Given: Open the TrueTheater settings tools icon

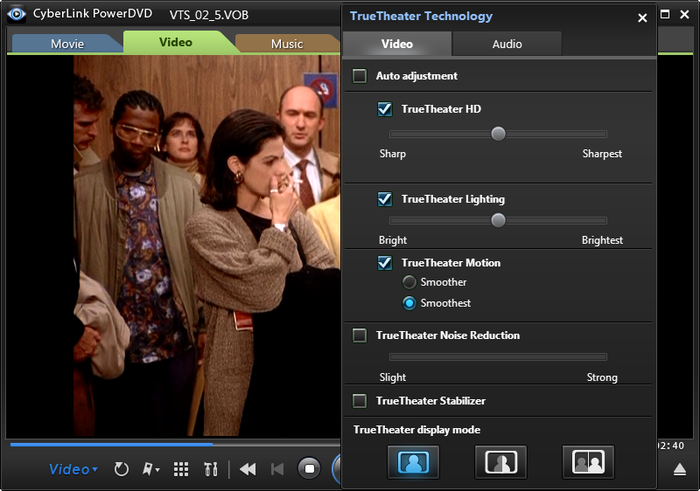Looking at the screenshot, I should coord(211,469).
